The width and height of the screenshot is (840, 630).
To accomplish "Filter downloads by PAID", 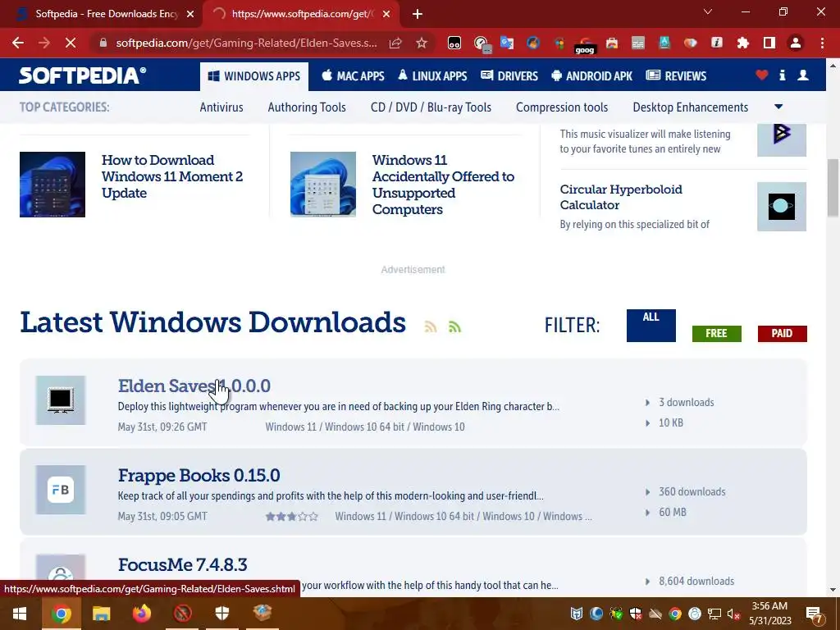I will pos(782,333).
